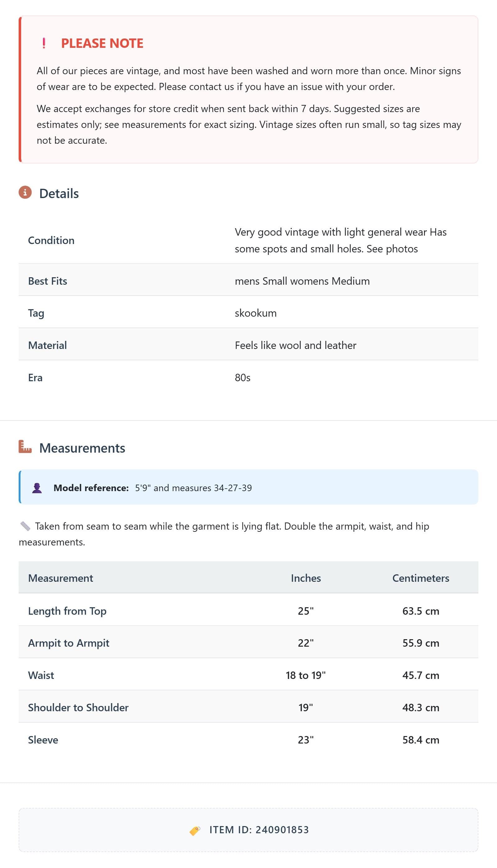Image resolution: width=497 pixels, height=868 pixels.
Task: Click the red exclamation mark icon
Action: click(x=44, y=43)
